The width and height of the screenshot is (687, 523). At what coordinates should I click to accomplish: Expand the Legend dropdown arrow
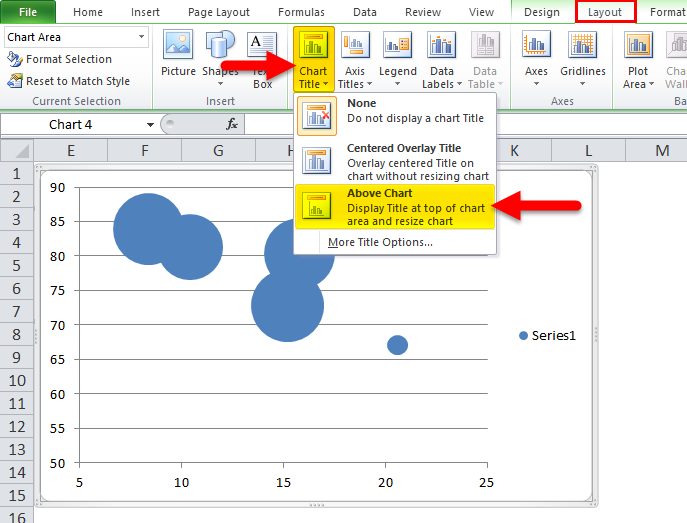coord(397,84)
